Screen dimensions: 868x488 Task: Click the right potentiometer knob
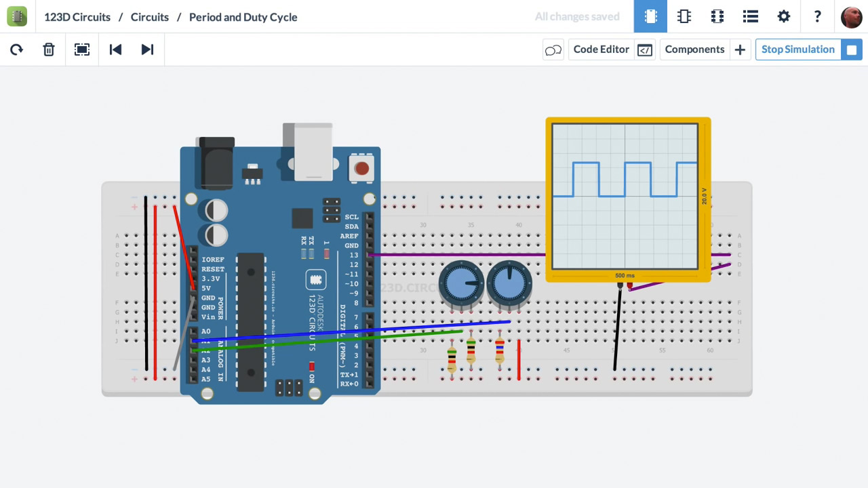pos(509,283)
